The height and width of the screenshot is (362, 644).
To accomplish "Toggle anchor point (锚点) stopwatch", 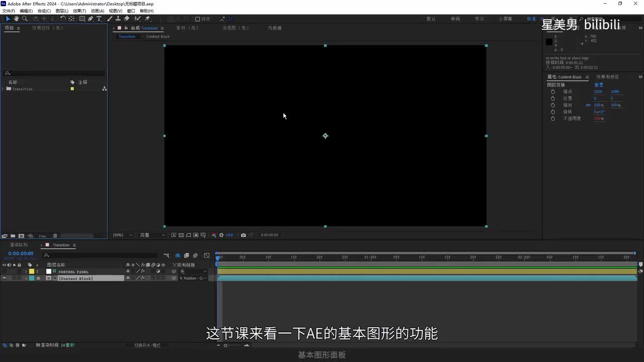I will pyautogui.click(x=553, y=92).
